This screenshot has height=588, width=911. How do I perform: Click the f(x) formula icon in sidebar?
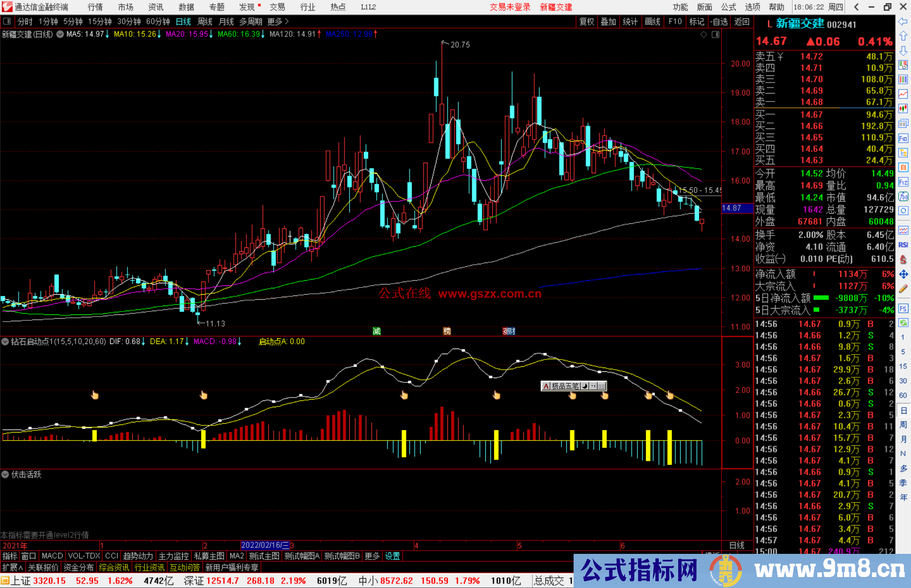[903, 196]
